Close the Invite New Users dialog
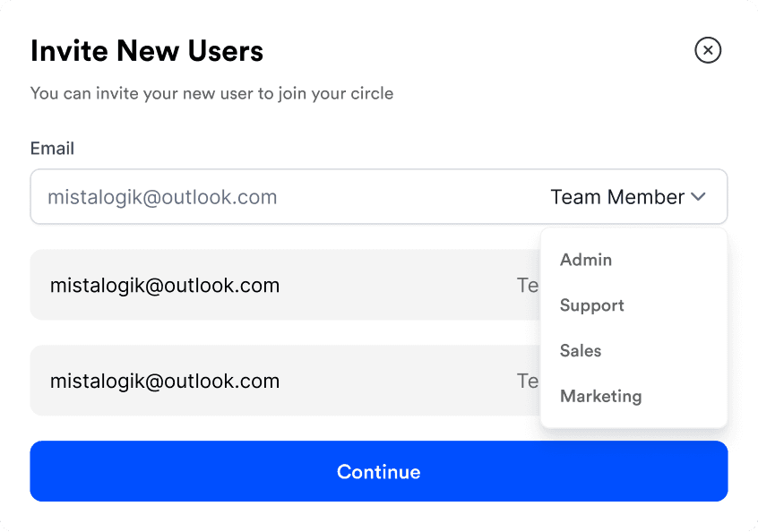The image size is (758, 532). (708, 50)
